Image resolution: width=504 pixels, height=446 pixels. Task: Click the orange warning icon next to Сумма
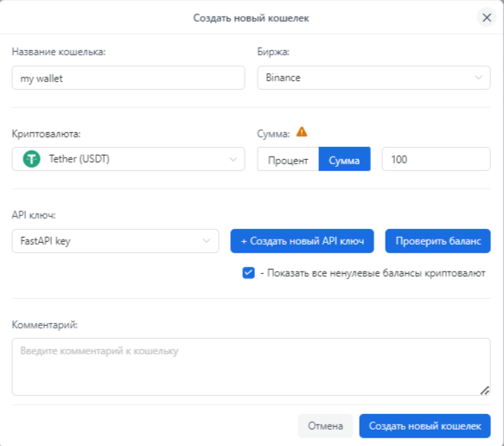(302, 132)
